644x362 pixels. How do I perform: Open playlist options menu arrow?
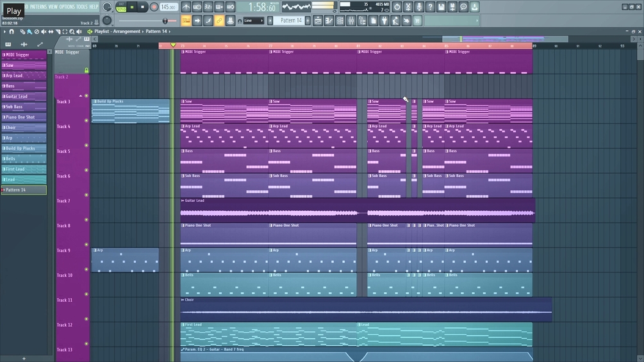(4, 31)
